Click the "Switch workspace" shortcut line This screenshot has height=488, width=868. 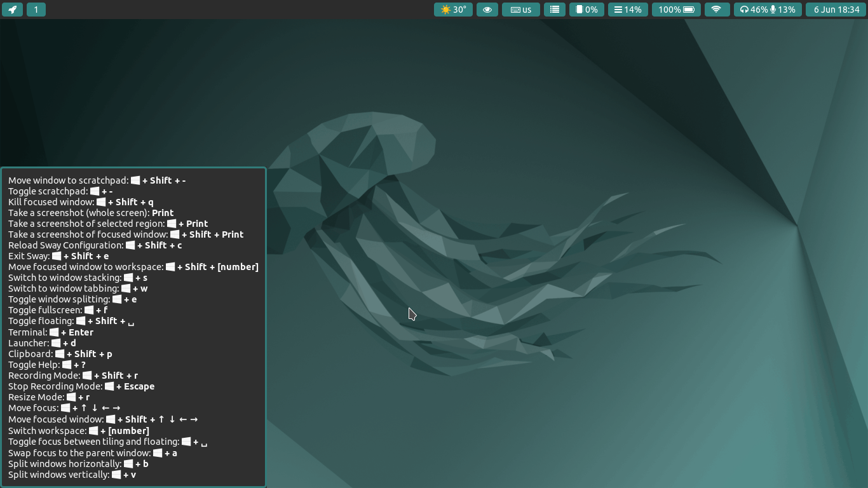pyautogui.click(x=79, y=431)
